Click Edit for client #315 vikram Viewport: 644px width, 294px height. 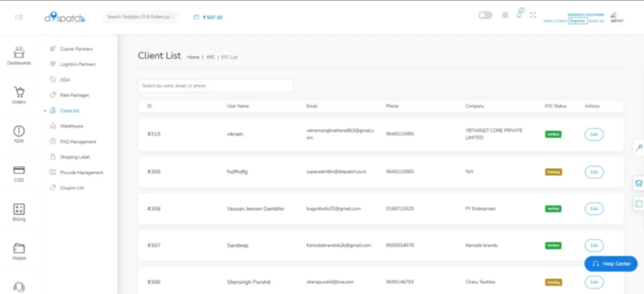click(594, 134)
